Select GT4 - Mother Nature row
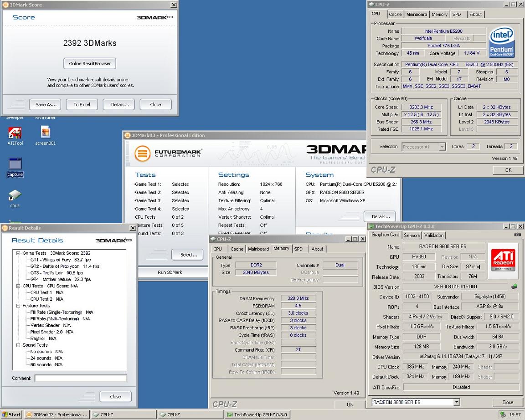This screenshot has height=420, width=525. pos(60,279)
